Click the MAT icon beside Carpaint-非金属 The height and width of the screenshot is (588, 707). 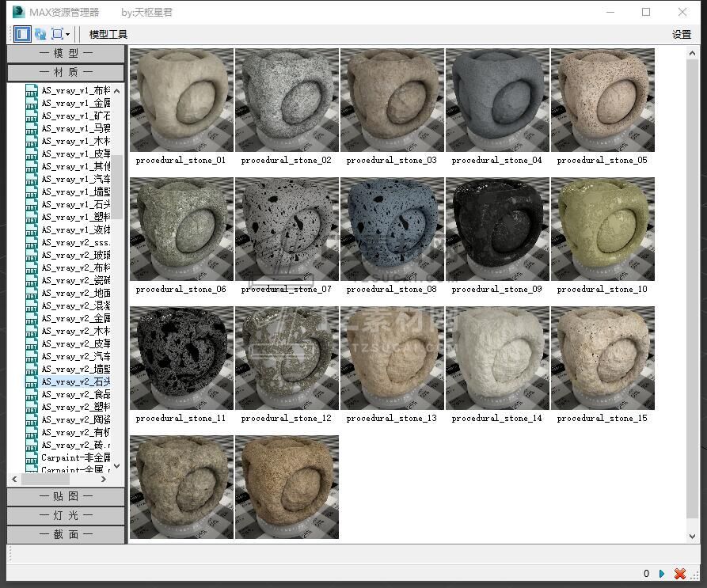pyautogui.click(x=32, y=457)
